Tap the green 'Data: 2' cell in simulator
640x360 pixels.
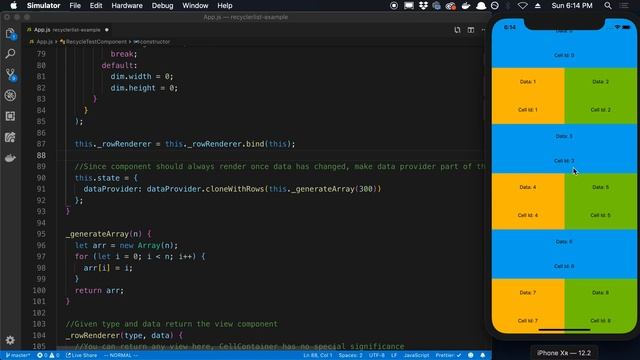pos(600,96)
